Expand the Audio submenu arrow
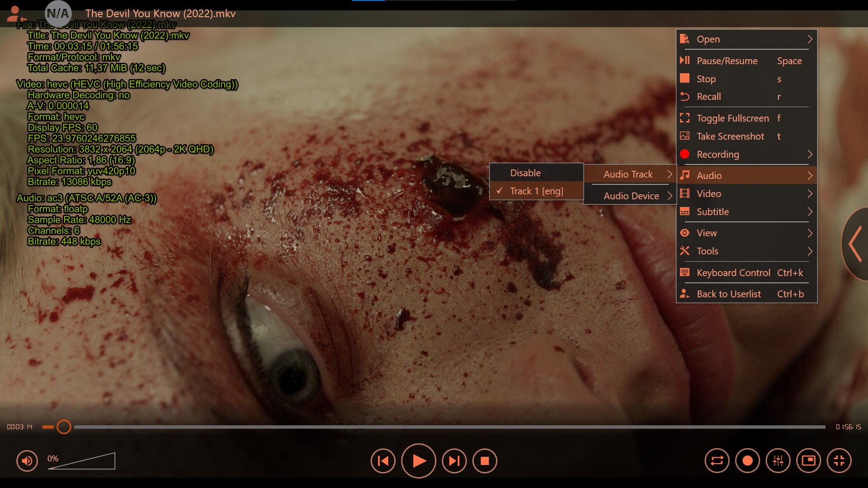 810,175
